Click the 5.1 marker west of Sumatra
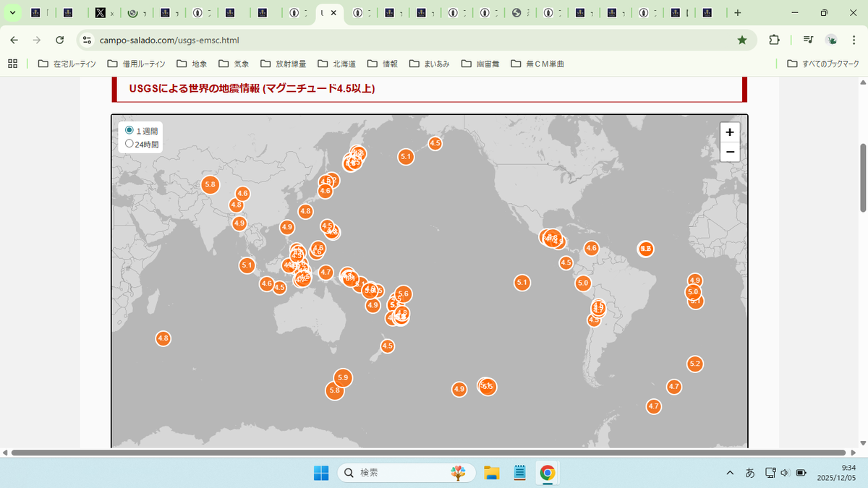868x488 pixels. point(247,265)
